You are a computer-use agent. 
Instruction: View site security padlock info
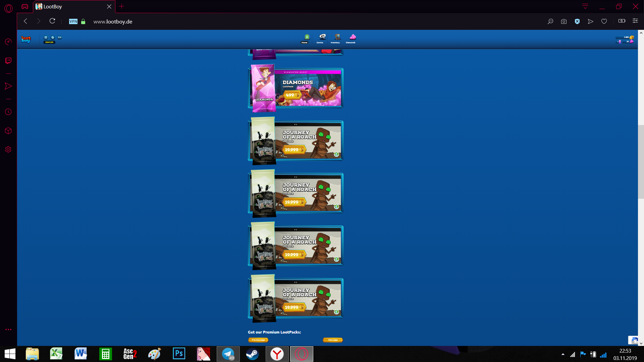(x=83, y=21)
